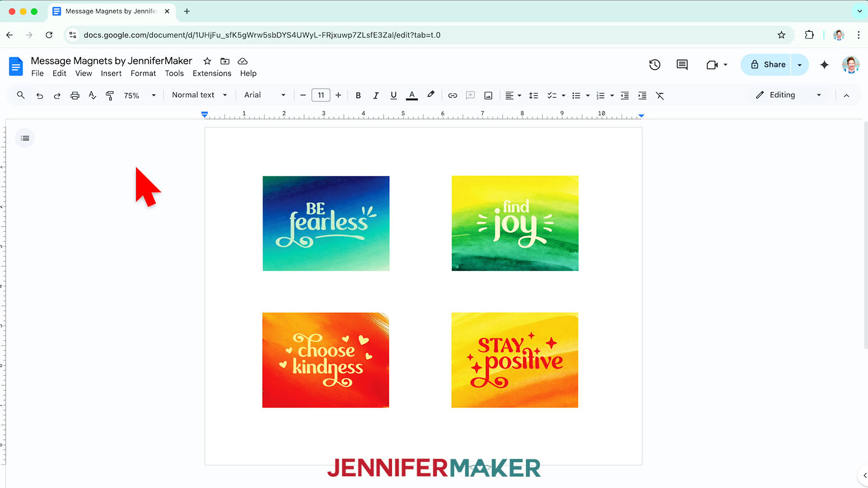Open the Google account avatar in Docs

pos(851,65)
